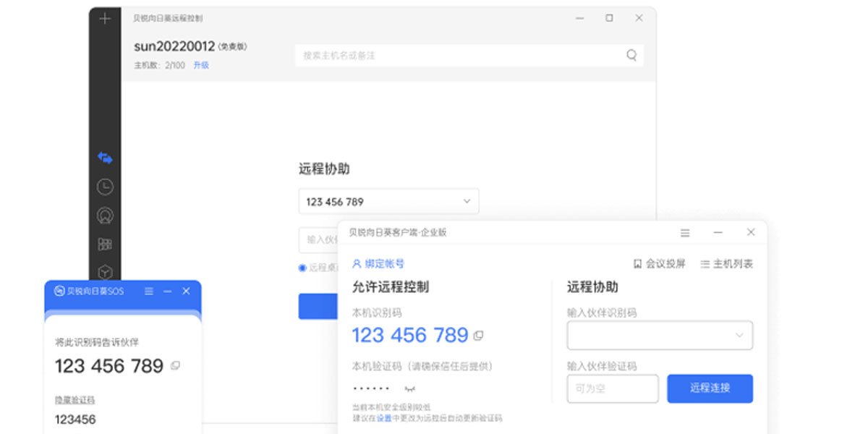Open hamburger menu in the SOS window
Screen dimensions: 868x434
tap(149, 291)
